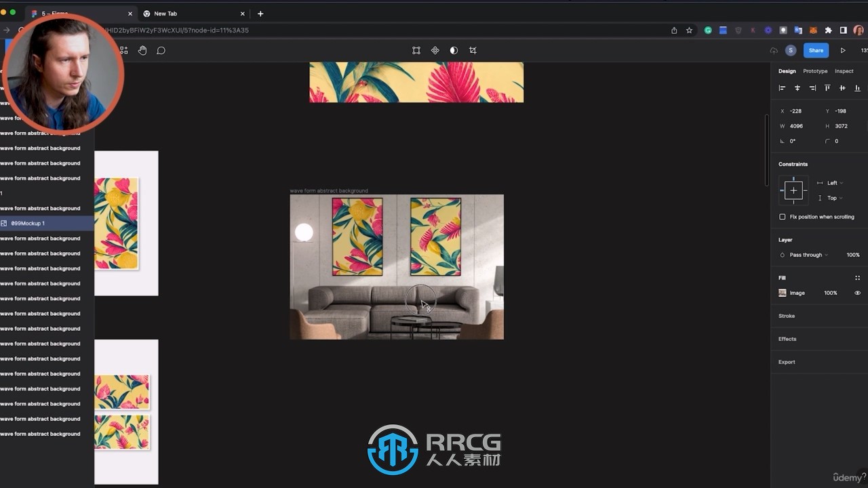Bookmark page with the star icon
868x488 pixels.
point(689,30)
